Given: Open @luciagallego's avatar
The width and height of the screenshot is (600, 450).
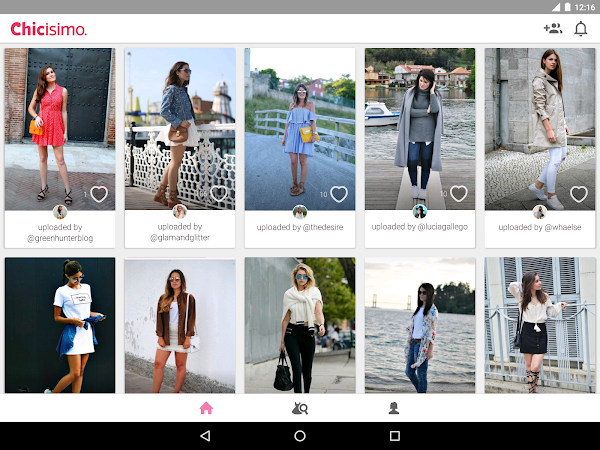Looking at the screenshot, I should point(420,211).
